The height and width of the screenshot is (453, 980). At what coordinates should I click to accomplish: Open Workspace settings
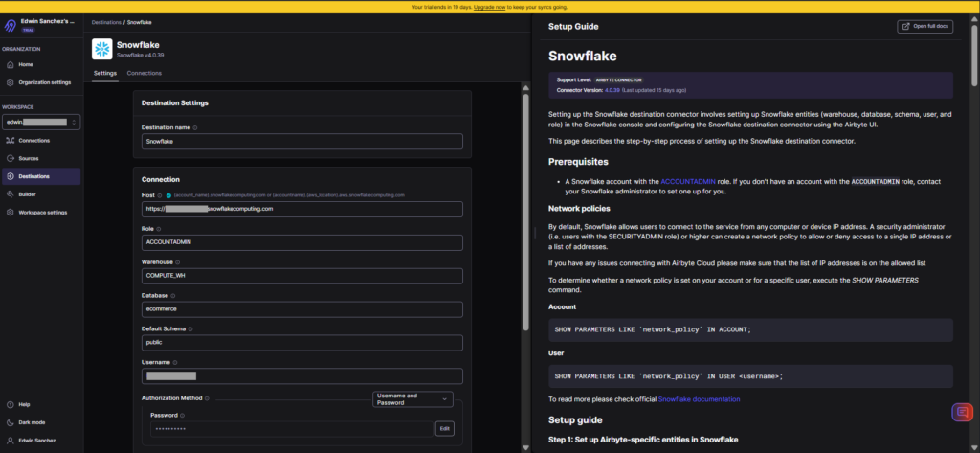(41, 212)
